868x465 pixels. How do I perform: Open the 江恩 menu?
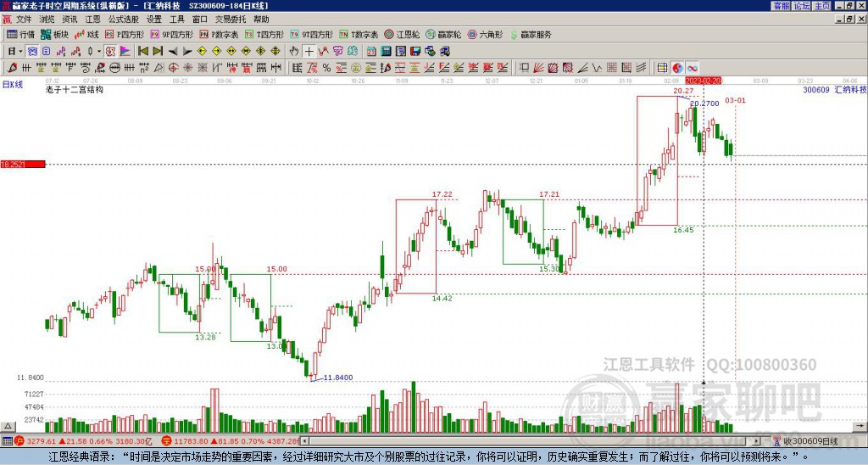pos(93,20)
